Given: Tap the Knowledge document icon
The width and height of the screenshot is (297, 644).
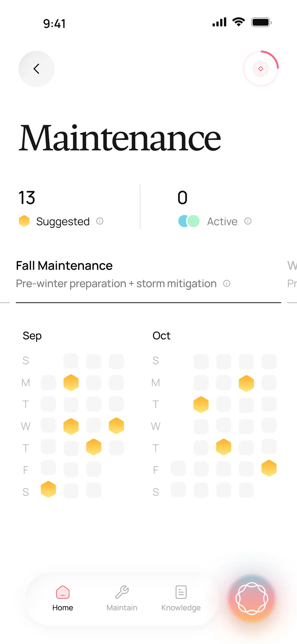Looking at the screenshot, I should click(181, 592).
